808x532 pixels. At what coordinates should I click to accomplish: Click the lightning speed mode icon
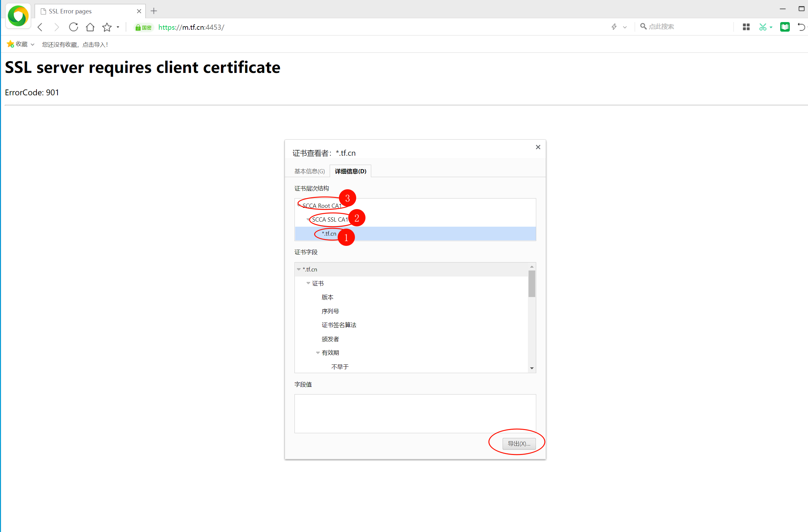[x=614, y=27]
